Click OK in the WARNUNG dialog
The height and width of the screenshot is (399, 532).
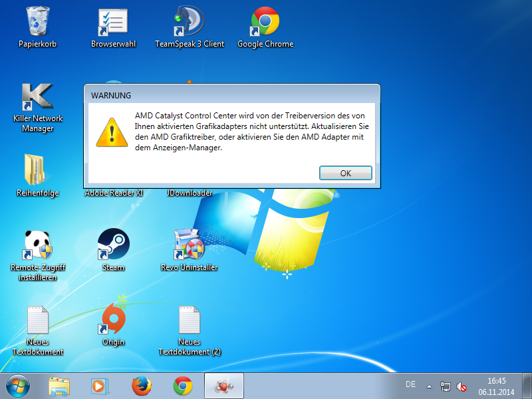(345, 173)
